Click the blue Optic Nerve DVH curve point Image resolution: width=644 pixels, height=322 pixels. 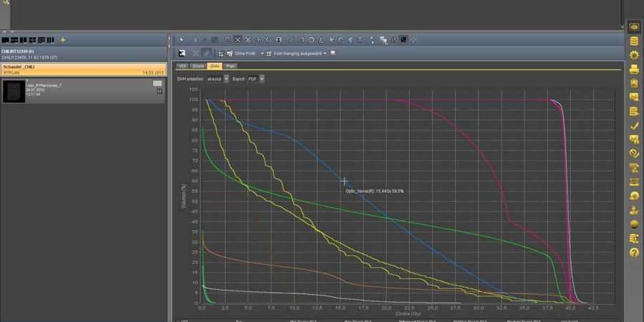344,181
